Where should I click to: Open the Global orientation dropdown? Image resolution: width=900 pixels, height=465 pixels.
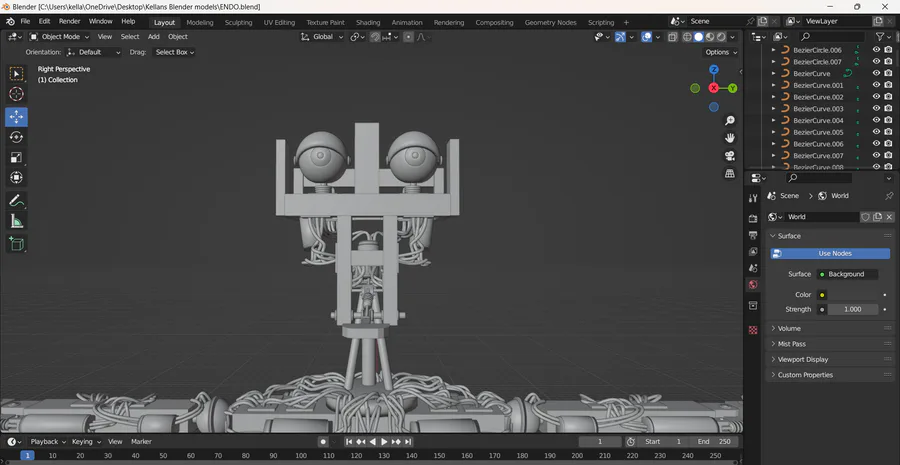[322, 37]
